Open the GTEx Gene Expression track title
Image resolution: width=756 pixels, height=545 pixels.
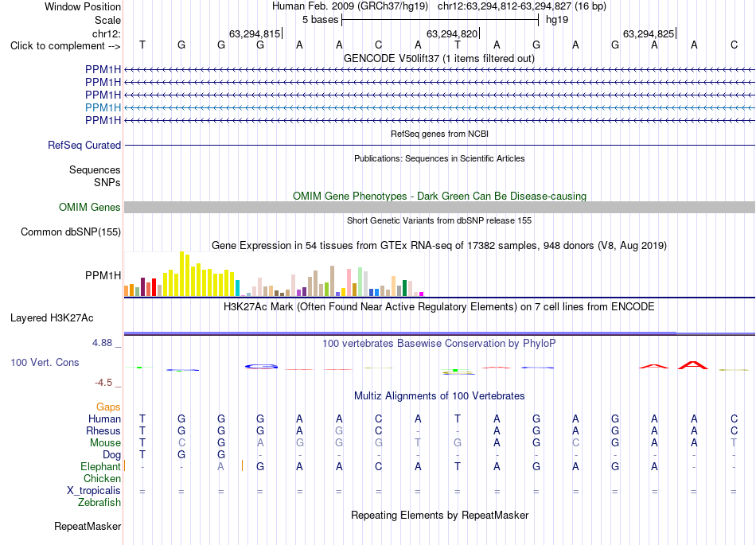439,245
